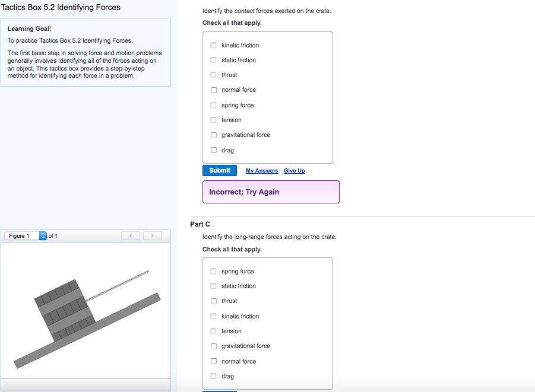The height and width of the screenshot is (392, 535).
Task: Open the My Answers link
Action: [262, 171]
